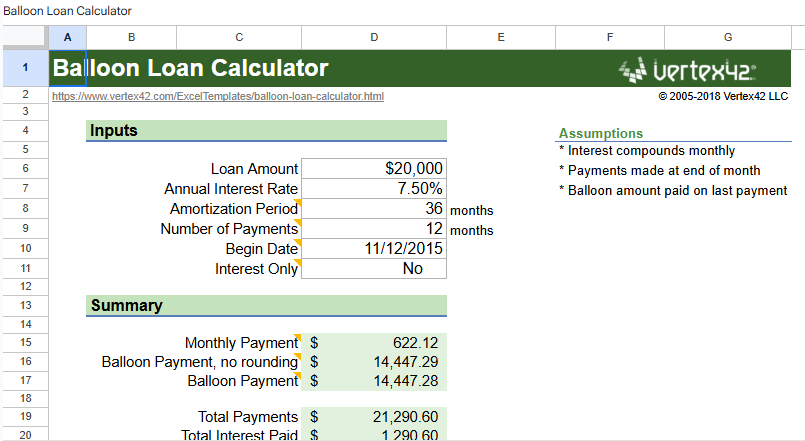Click the Number of Payments value 12
805x441 pixels.
pos(374,229)
